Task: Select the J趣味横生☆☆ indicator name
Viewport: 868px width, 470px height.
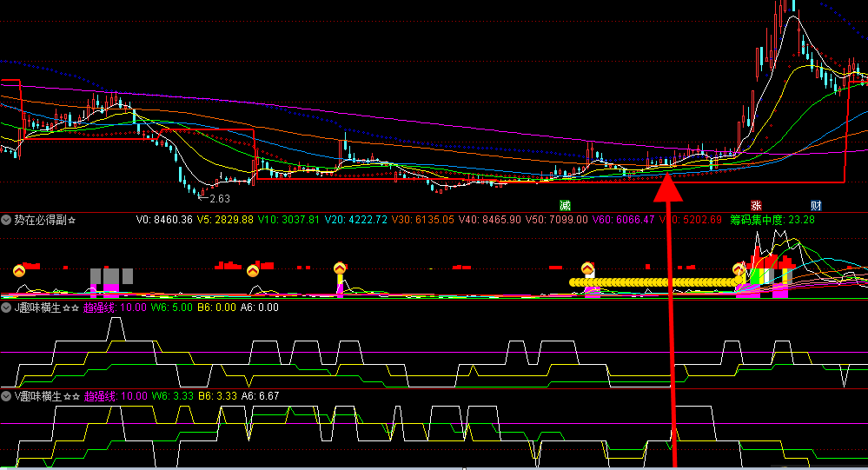Action: coord(47,308)
